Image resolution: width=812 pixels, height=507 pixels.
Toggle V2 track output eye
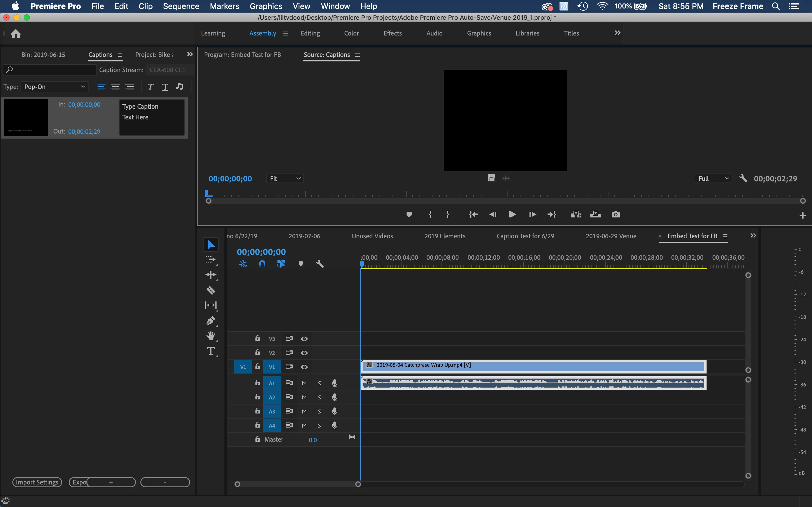[304, 353]
